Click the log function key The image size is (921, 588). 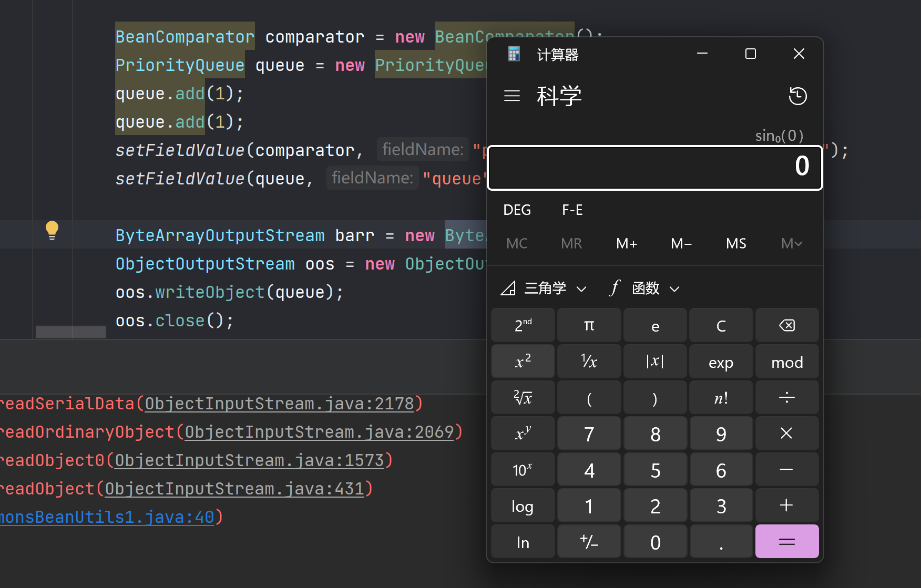coord(523,506)
